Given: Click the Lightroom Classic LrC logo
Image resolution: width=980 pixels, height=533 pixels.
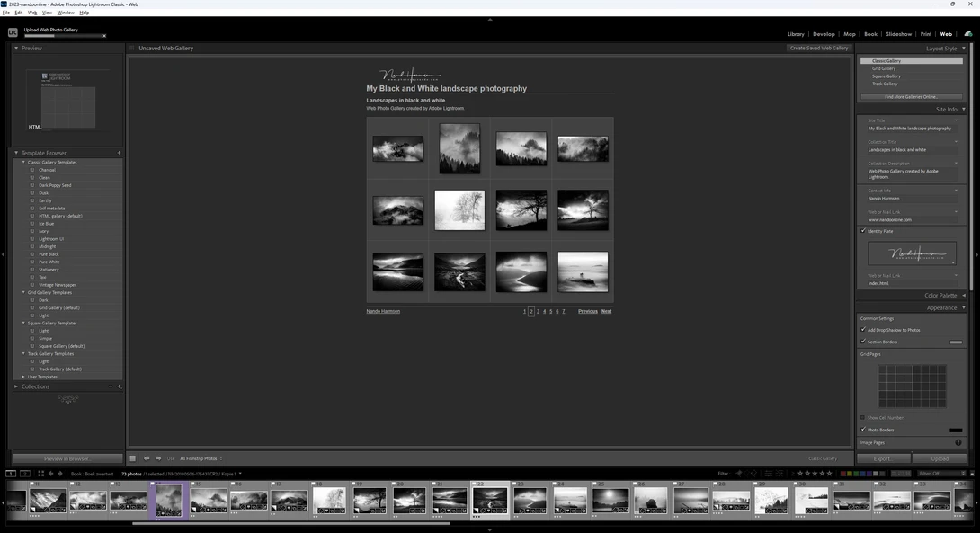Looking at the screenshot, I should click(x=13, y=32).
